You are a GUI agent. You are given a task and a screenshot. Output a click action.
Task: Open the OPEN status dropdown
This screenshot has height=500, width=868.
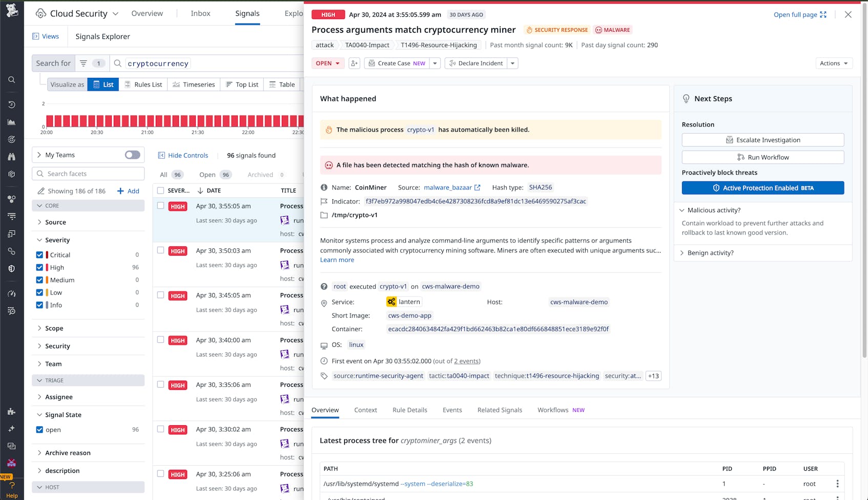327,63
